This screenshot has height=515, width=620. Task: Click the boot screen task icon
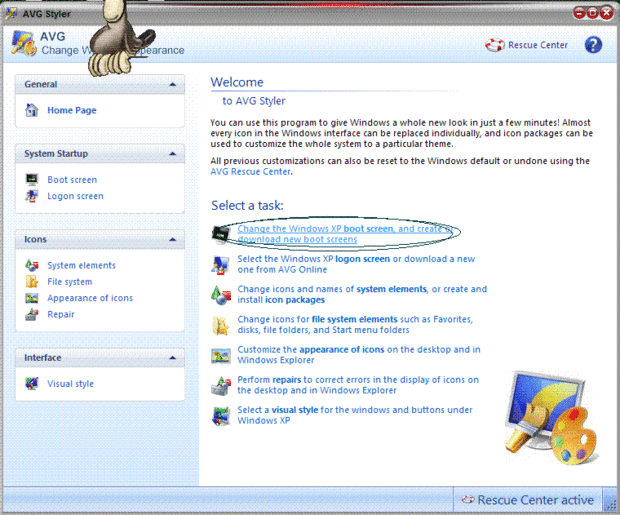[x=221, y=234]
